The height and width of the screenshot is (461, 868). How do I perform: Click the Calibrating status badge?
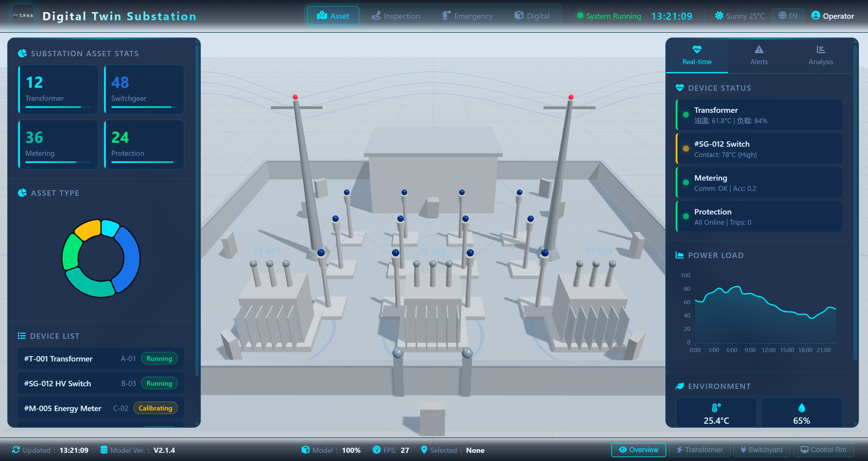pyautogui.click(x=155, y=408)
